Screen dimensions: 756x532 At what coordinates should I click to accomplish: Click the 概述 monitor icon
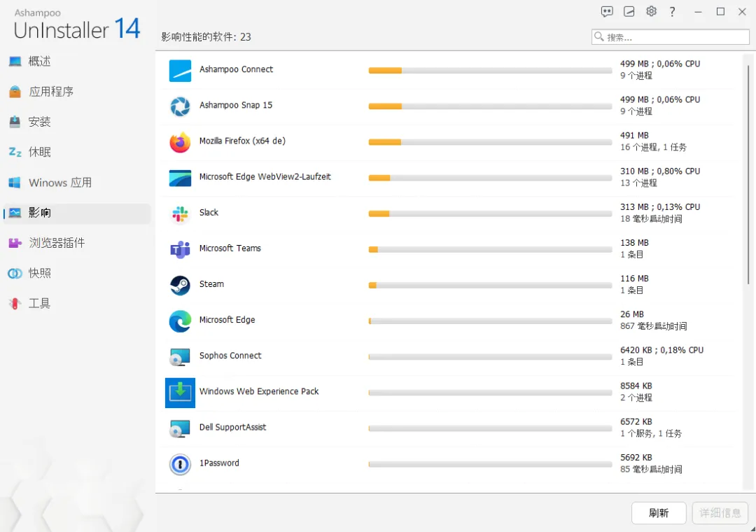pyautogui.click(x=15, y=62)
